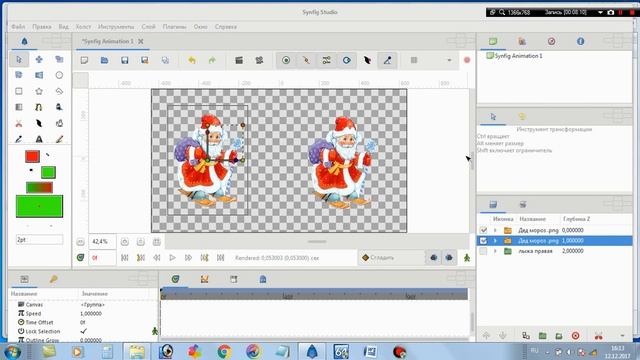Open the Плагины menu
Image resolution: width=640 pixels, height=360 pixels.
coord(174,27)
